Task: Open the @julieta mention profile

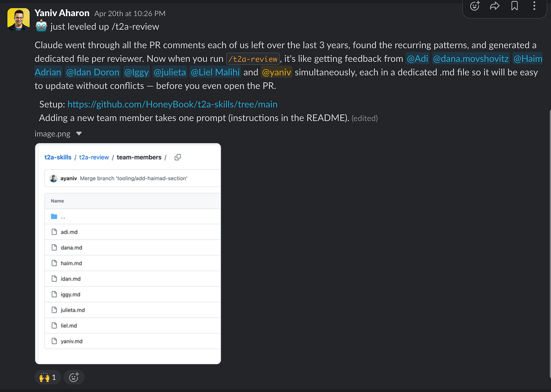Action: point(170,72)
